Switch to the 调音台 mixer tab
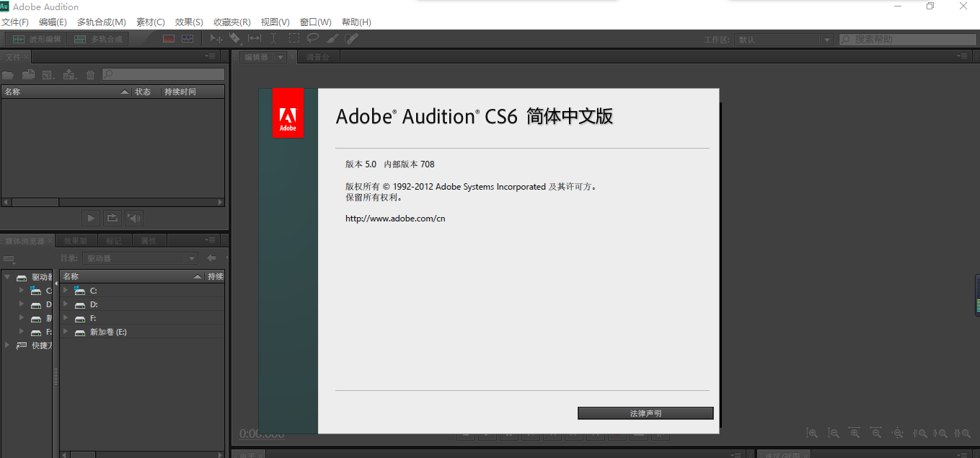 318,57
